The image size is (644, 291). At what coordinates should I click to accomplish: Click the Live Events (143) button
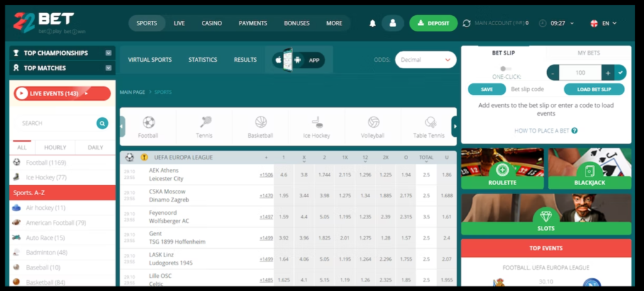point(62,93)
